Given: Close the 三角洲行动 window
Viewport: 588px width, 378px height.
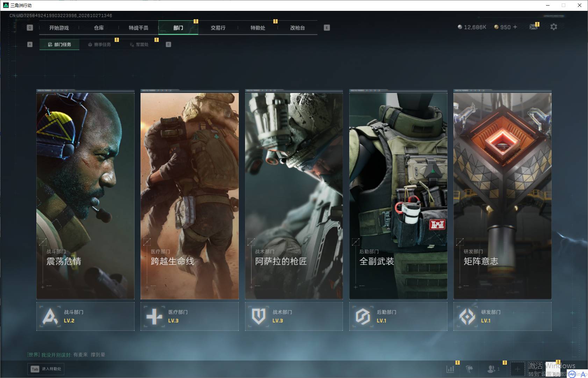Looking at the screenshot, I should pos(580,5).
